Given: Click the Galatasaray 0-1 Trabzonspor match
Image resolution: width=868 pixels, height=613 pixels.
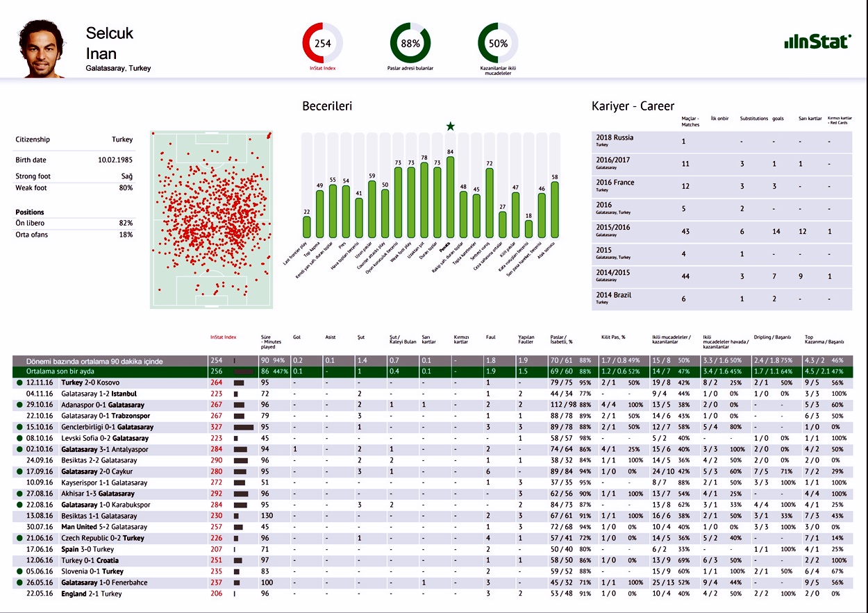Looking at the screenshot, I should pos(106,416).
